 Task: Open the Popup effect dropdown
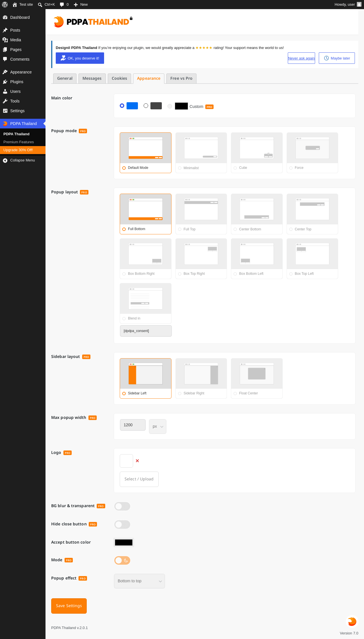click(139, 581)
